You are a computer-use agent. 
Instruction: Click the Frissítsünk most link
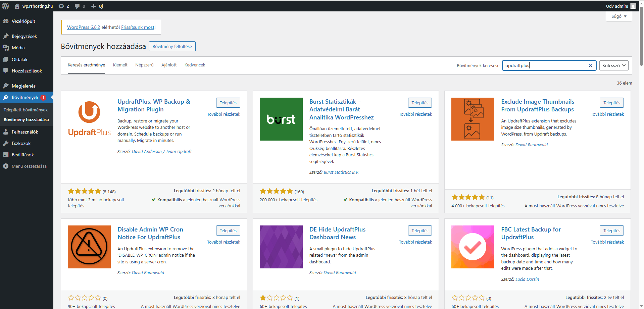click(138, 27)
